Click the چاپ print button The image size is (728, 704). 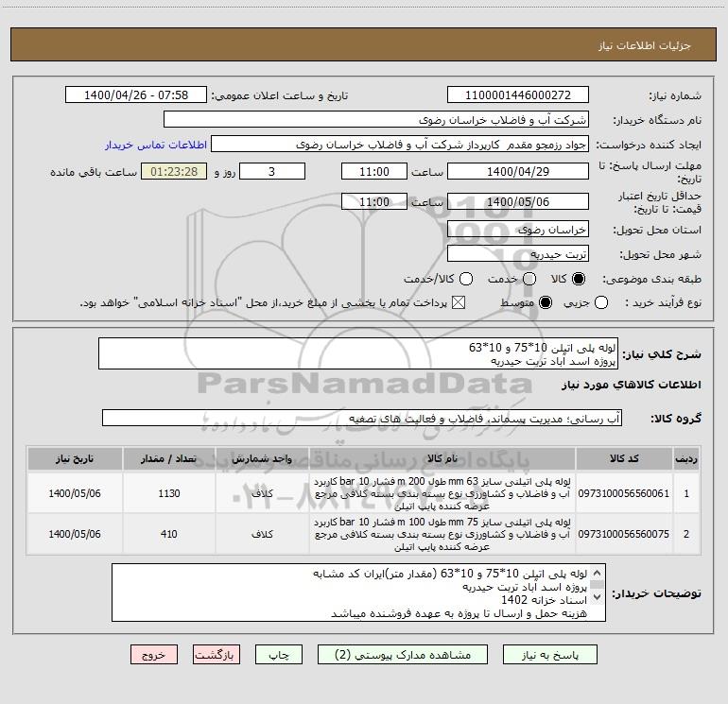pyautogui.click(x=279, y=655)
